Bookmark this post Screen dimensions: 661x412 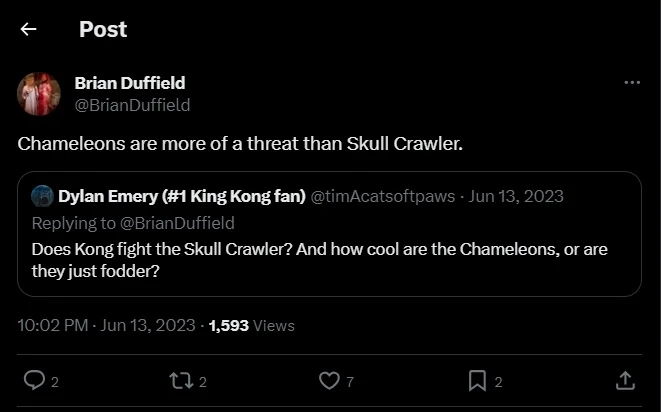pos(477,380)
